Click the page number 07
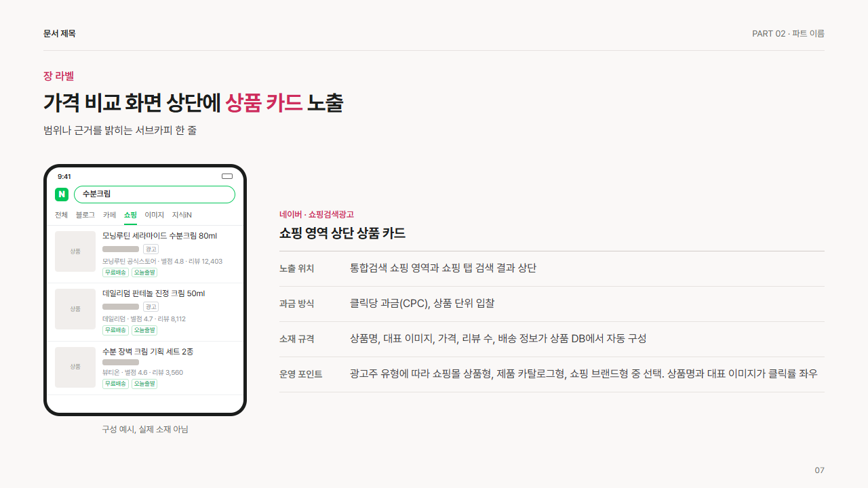 coord(820,470)
